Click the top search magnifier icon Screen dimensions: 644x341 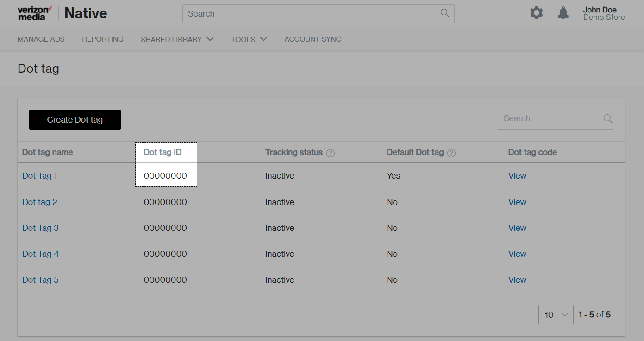(444, 13)
